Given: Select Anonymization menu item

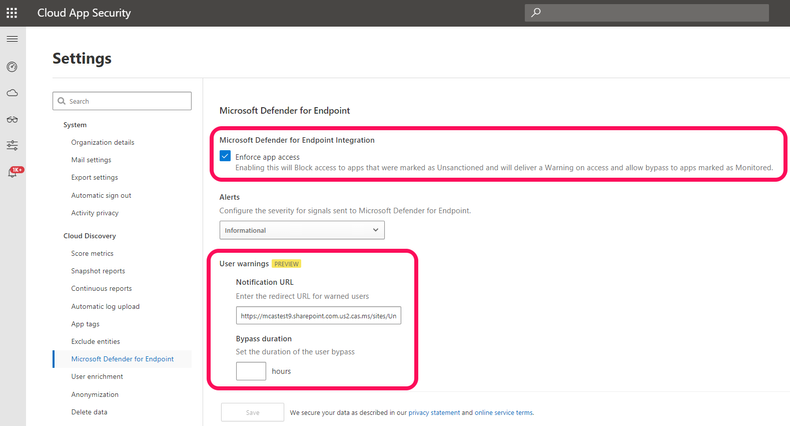Looking at the screenshot, I should tap(95, 394).
